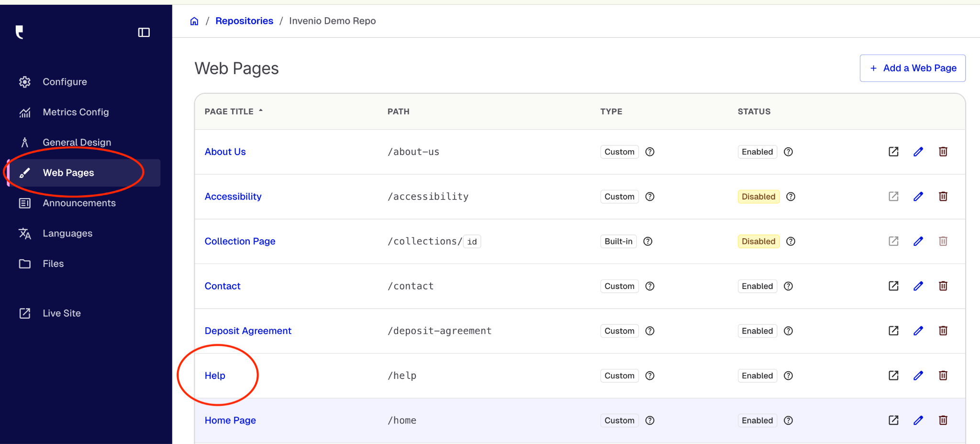
Task: Edit the Help page pencil icon
Action: tap(918, 376)
